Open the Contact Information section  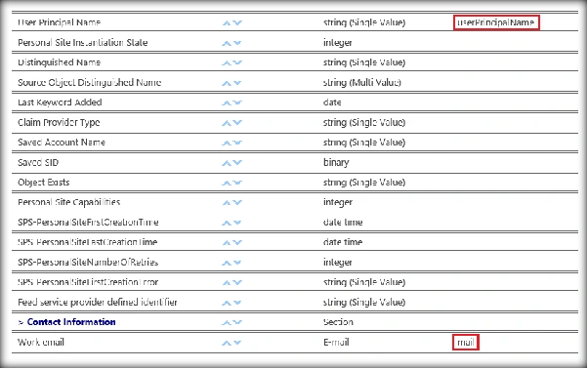pyautogui.click(x=71, y=322)
